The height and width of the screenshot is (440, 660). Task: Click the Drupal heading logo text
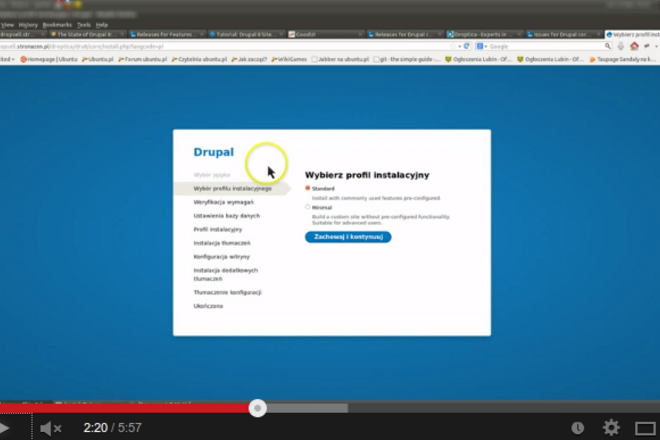[x=213, y=152]
